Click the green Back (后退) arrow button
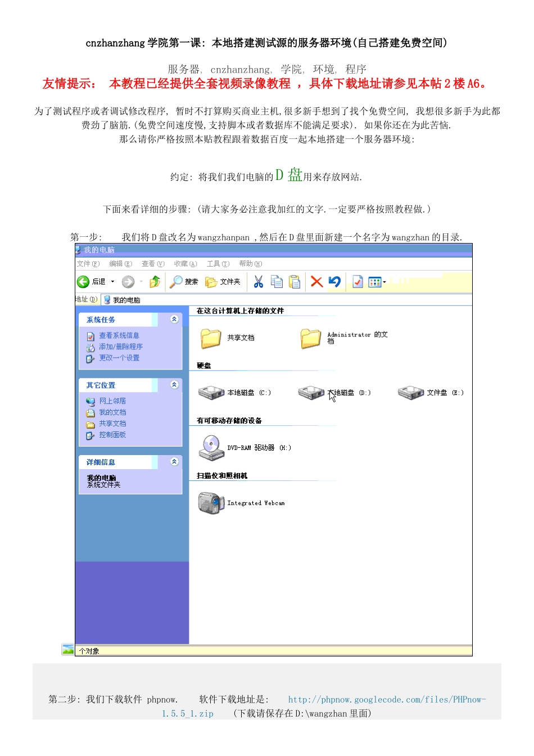Screen dimensions: 534x756 [83, 281]
